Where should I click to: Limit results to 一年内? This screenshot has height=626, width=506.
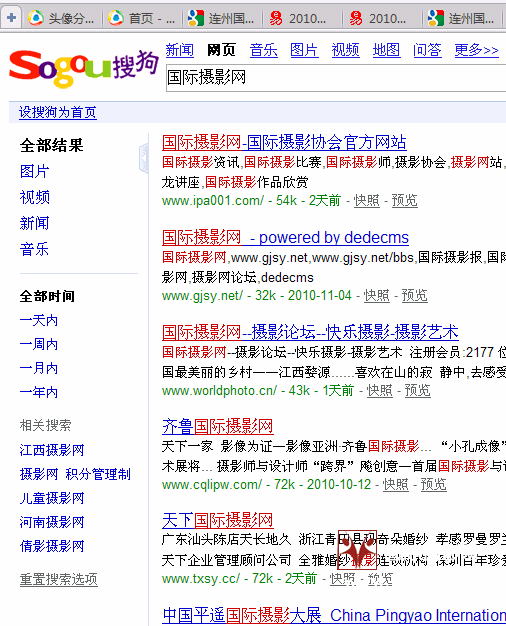(39, 392)
